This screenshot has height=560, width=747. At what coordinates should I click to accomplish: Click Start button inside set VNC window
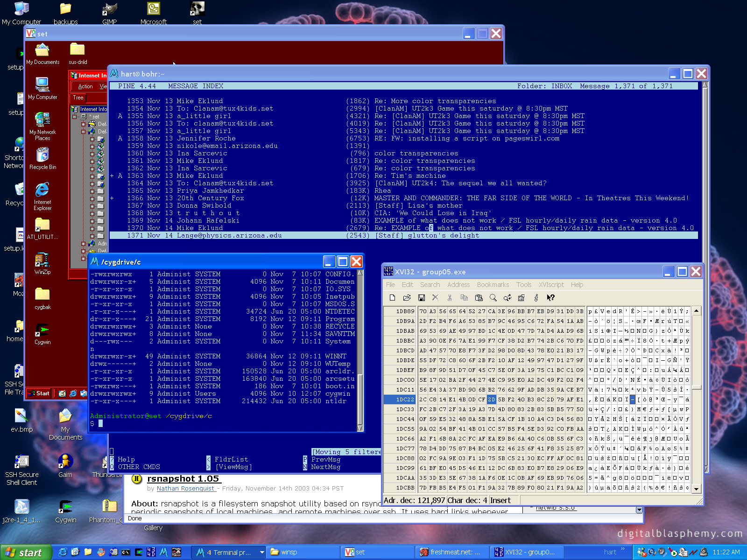(x=39, y=393)
